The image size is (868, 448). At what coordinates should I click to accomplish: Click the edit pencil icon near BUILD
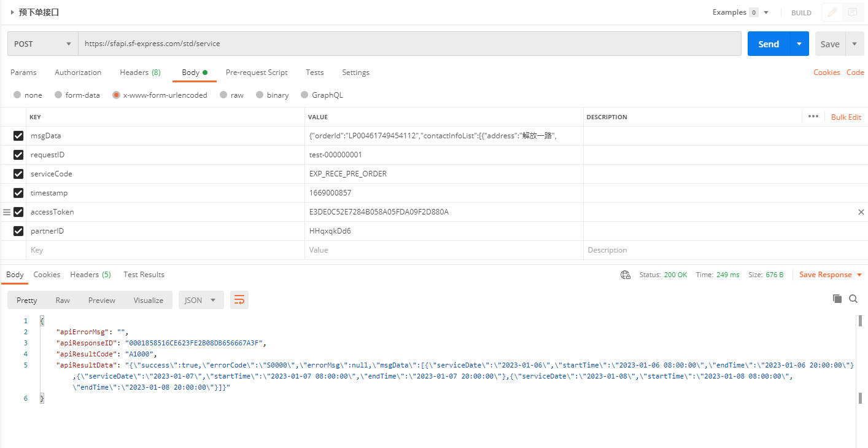[832, 12]
